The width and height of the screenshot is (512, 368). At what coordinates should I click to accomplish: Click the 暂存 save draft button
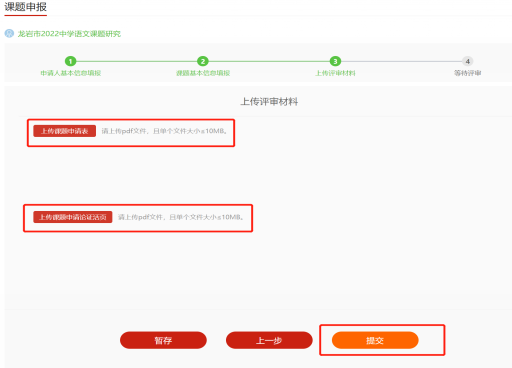pos(163,340)
